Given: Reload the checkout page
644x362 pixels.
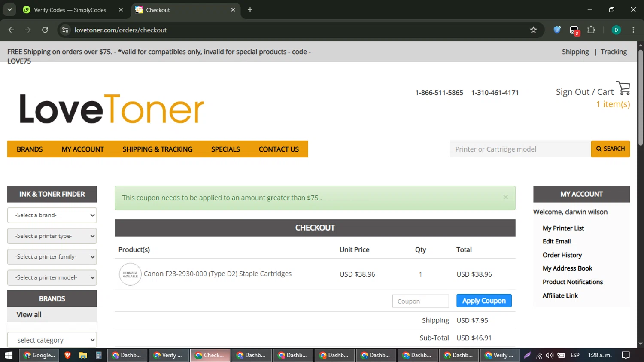Looking at the screenshot, I should point(45,30).
